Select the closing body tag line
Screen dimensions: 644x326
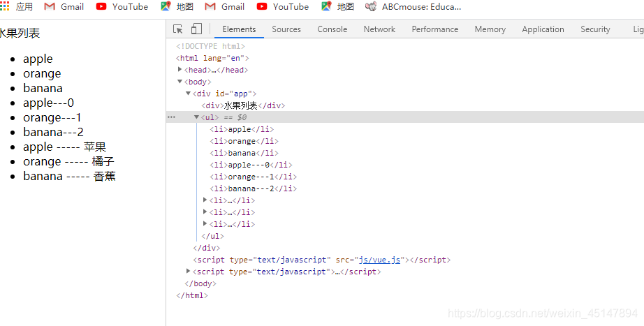200,283
